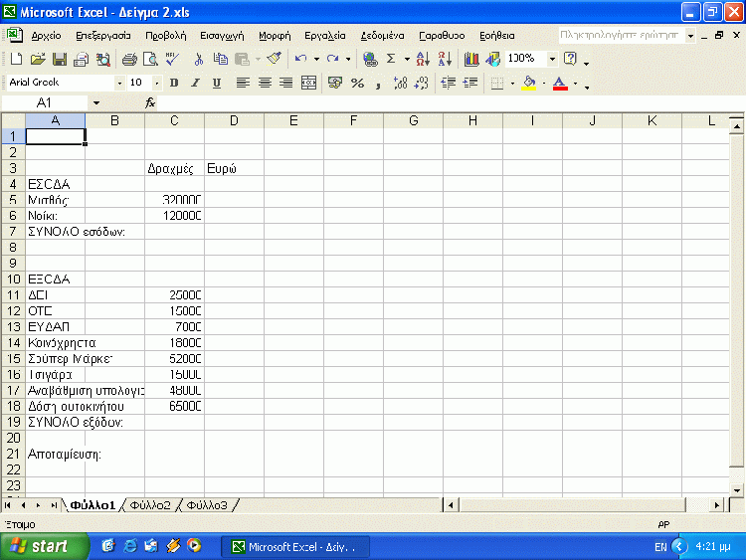Image resolution: width=746 pixels, height=560 pixels.
Task: Sort descending with the Z-A icon
Action: (445, 59)
